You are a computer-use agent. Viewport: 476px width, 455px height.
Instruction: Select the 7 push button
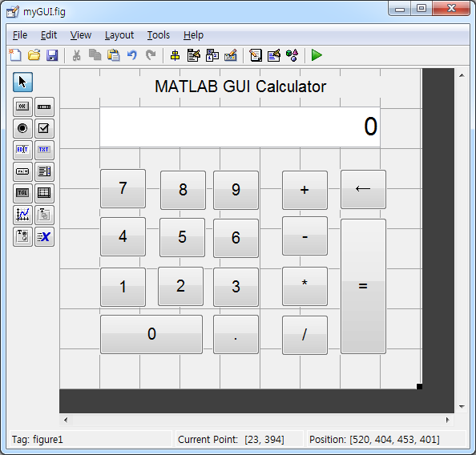coord(123,188)
